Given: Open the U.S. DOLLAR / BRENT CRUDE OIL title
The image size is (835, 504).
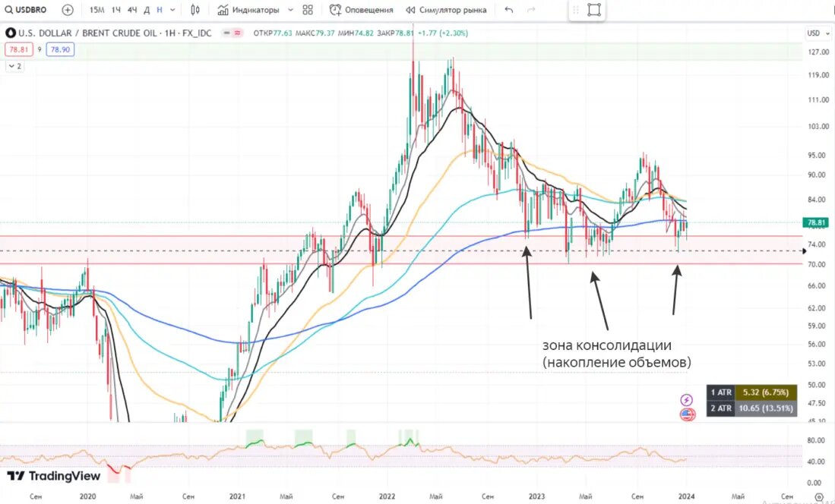Looking at the screenshot, I should click(115, 33).
